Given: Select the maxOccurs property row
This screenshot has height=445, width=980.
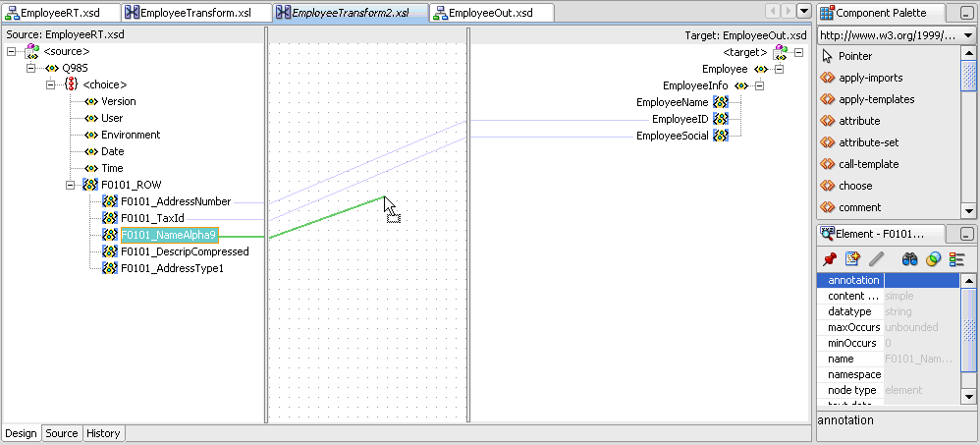Looking at the screenshot, I should click(888, 327).
